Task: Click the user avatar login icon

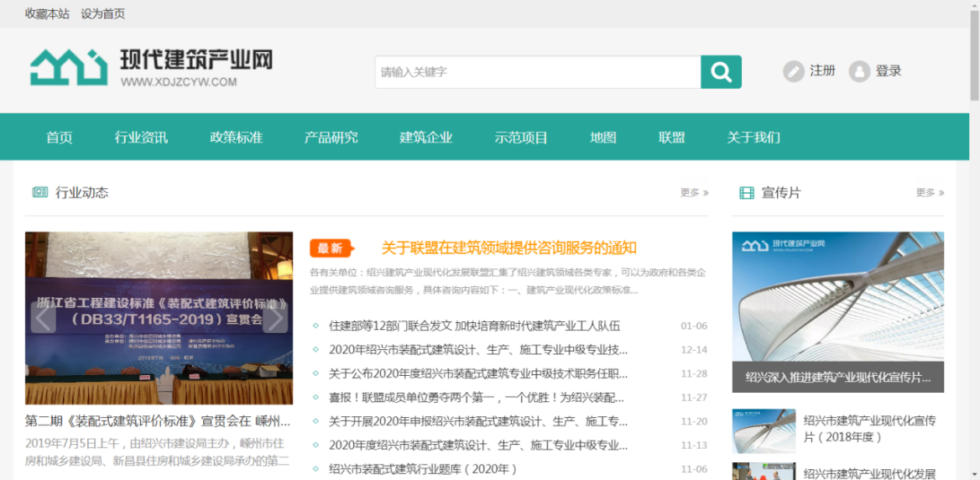Action: pyautogui.click(x=859, y=71)
